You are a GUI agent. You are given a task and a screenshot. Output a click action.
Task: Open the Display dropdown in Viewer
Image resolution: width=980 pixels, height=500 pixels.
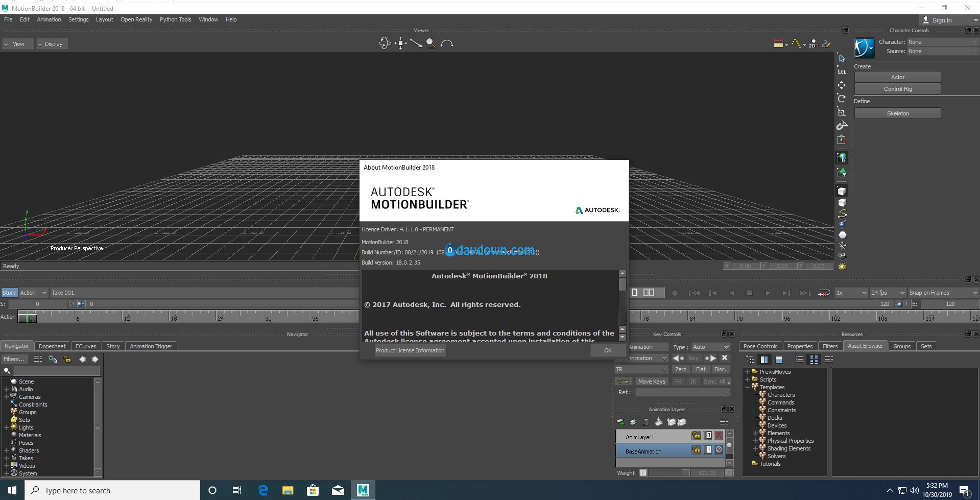click(x=52, y=44)
